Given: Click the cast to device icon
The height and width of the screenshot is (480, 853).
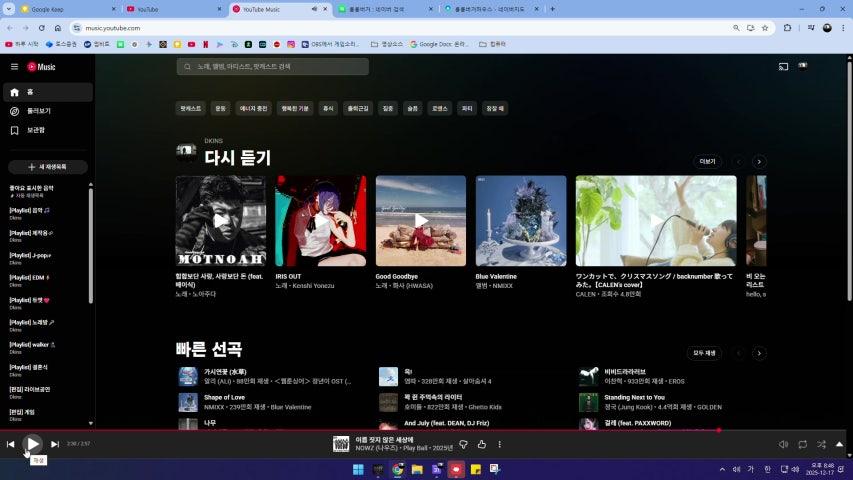Looking at the screenshot, I should pos(783,67).
